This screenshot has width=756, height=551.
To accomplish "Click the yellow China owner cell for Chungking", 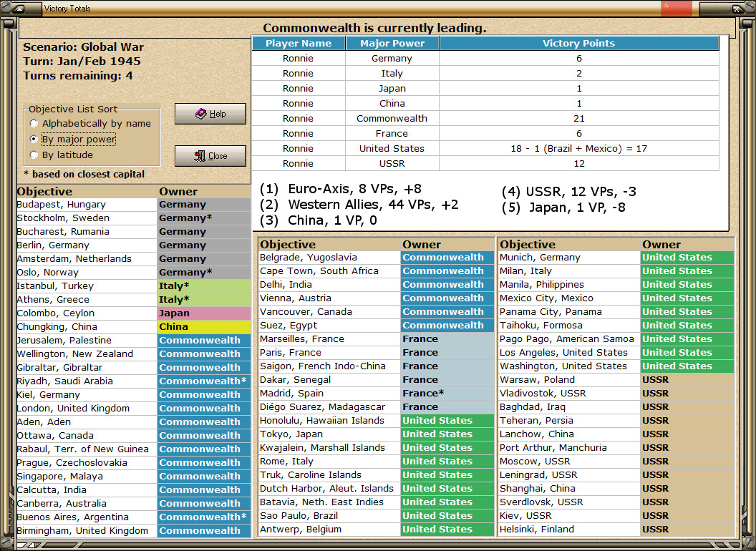I will tap(204, 326).
